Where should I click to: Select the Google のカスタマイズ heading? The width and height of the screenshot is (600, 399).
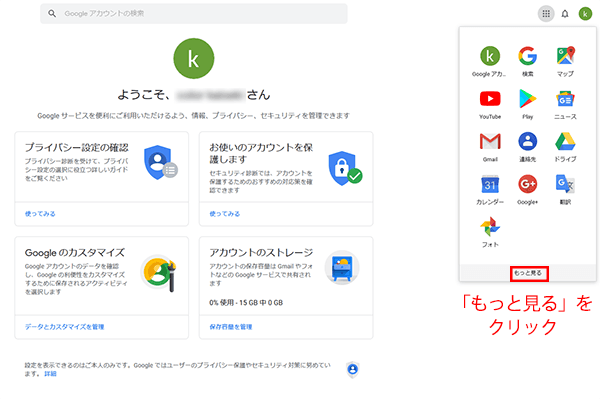75,253
